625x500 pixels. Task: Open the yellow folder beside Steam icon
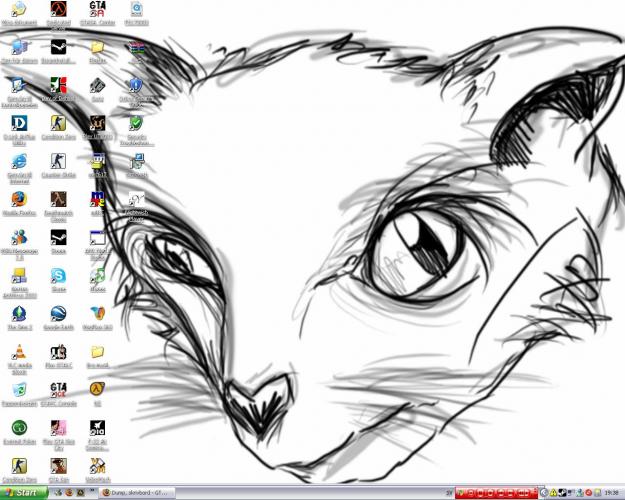pos(97,47)
